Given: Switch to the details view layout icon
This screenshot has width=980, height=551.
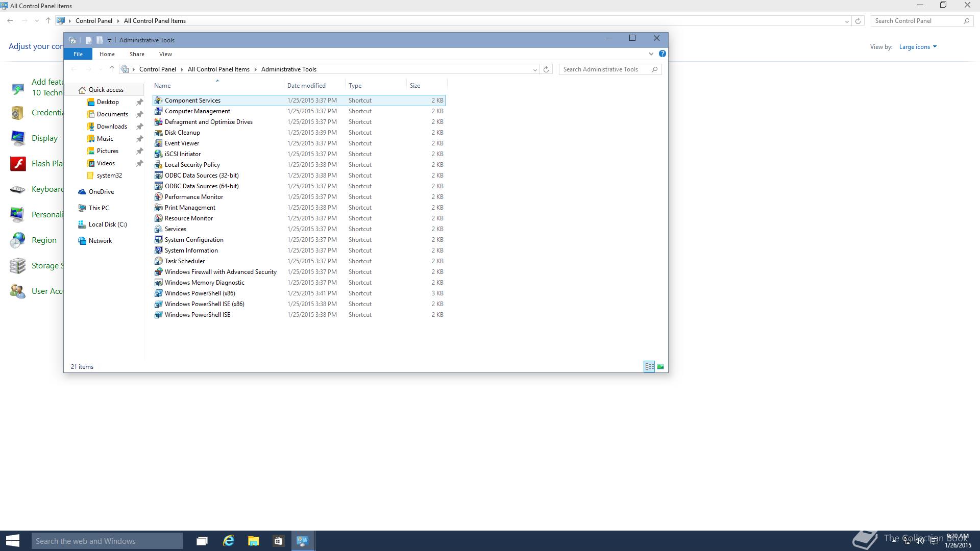Looking at the screenshot, I should pyautogui.click(x=649, y=366).
